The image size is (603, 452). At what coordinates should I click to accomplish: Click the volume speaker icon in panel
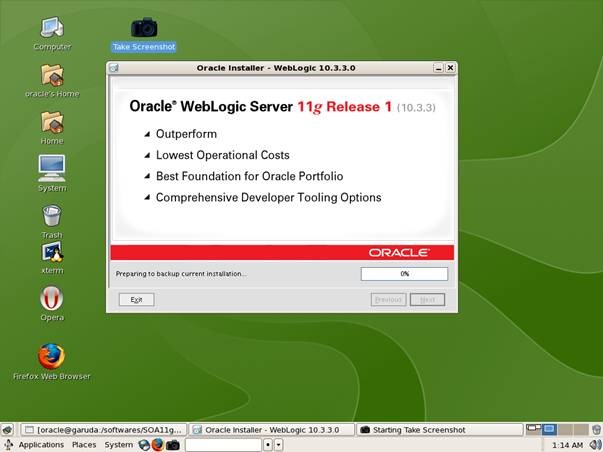click(595, 445)
